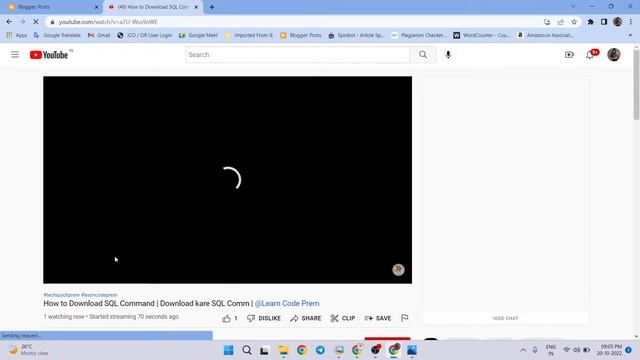Open Chrome profile avatar
Screen dimensions: 640x360
[617, 22]
